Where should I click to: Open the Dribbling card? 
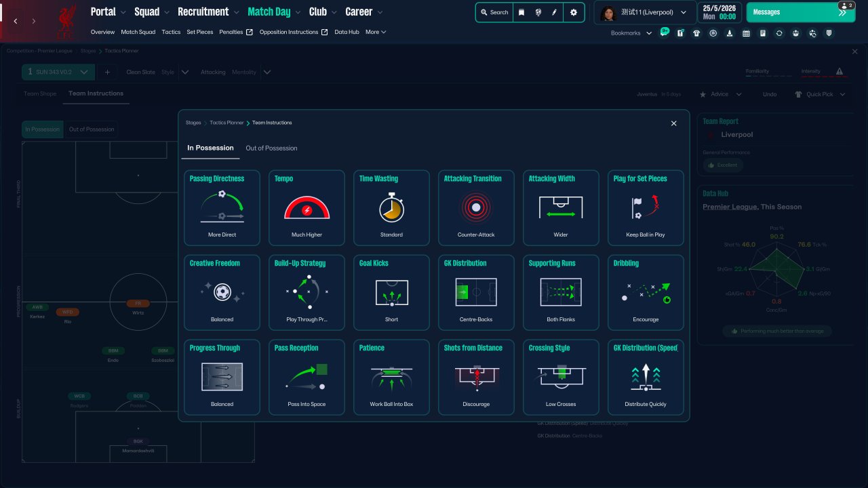(646, 292)
